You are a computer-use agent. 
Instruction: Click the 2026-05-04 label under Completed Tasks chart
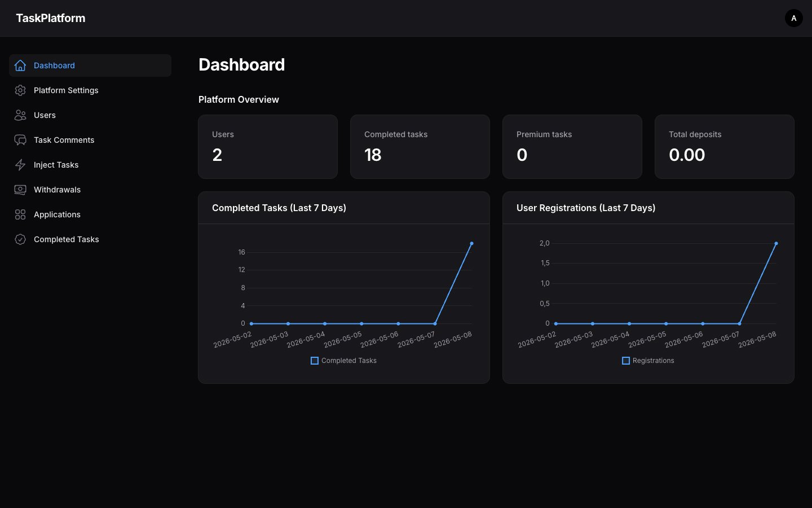point(306,339)
